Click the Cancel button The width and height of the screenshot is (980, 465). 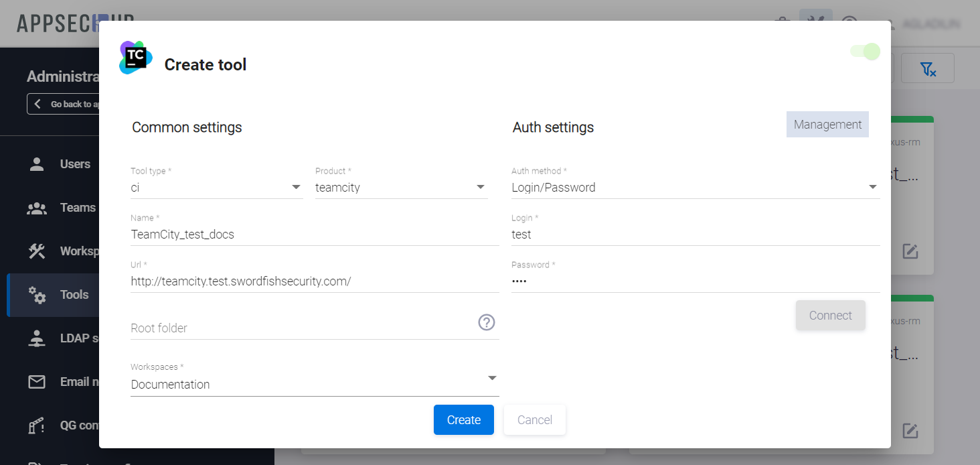point(534,420)
